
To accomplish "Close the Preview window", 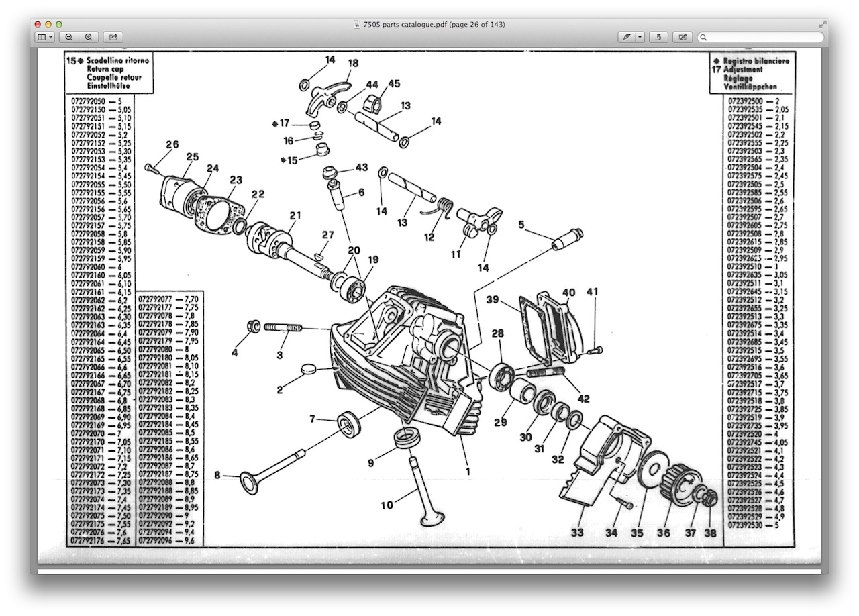I will pos(38,25).
